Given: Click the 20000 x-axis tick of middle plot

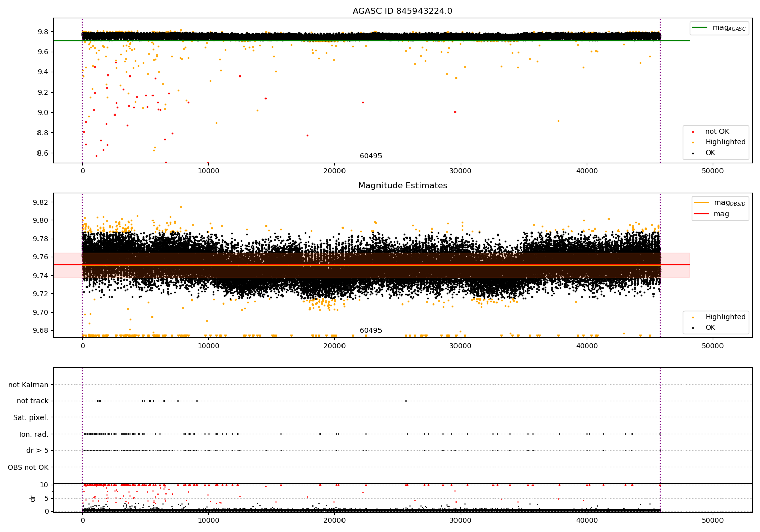Looking at the screenshot, I should tap(334, 346).
